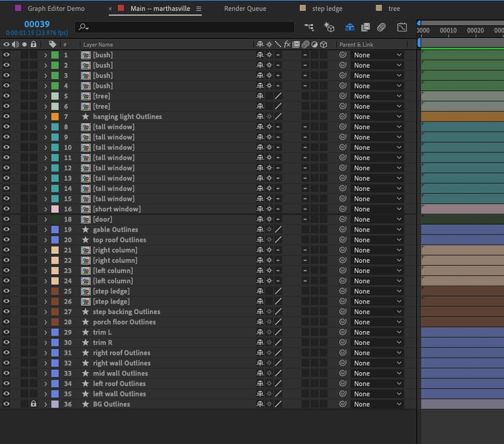Click the parent pick whip of porch floor Outlines
Viewport: 504px width, 444px height.
tap(343, 322)
